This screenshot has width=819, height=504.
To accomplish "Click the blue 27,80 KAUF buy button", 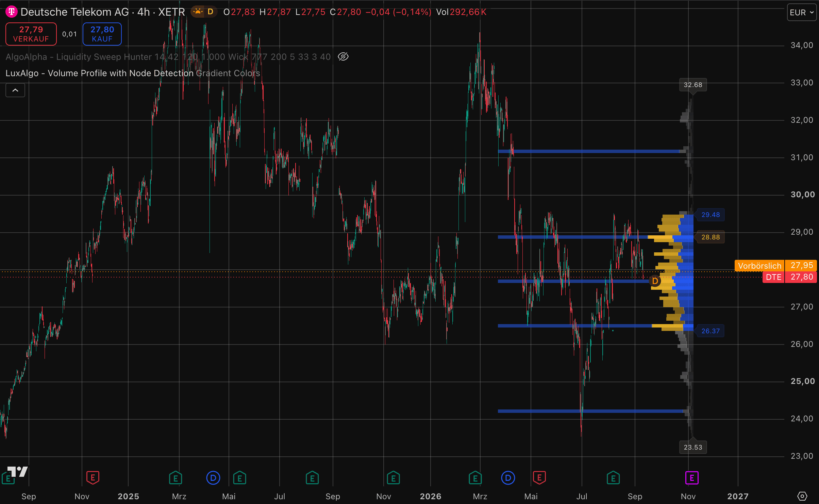I will 102,34.
